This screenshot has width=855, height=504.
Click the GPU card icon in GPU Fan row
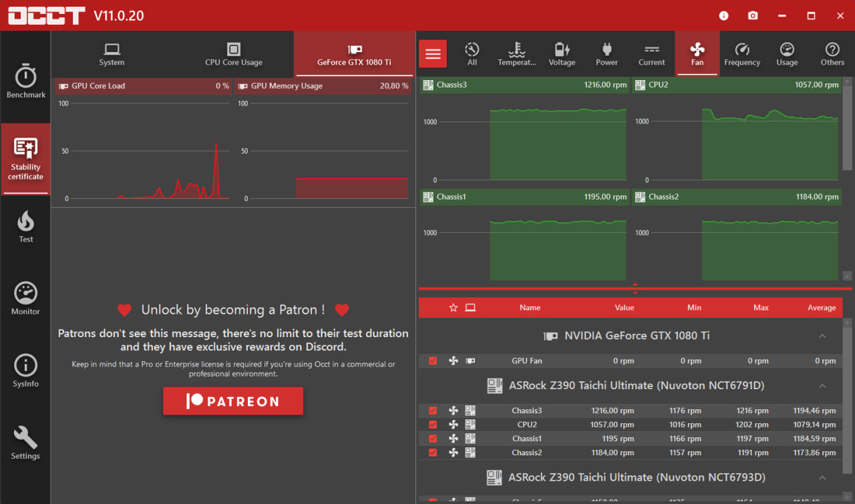(x=470, y=360)
